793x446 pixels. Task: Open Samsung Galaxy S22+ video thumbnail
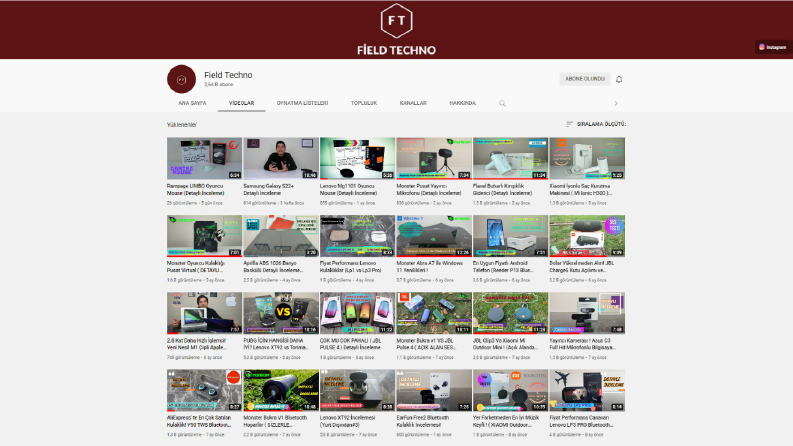coord(281,158)
